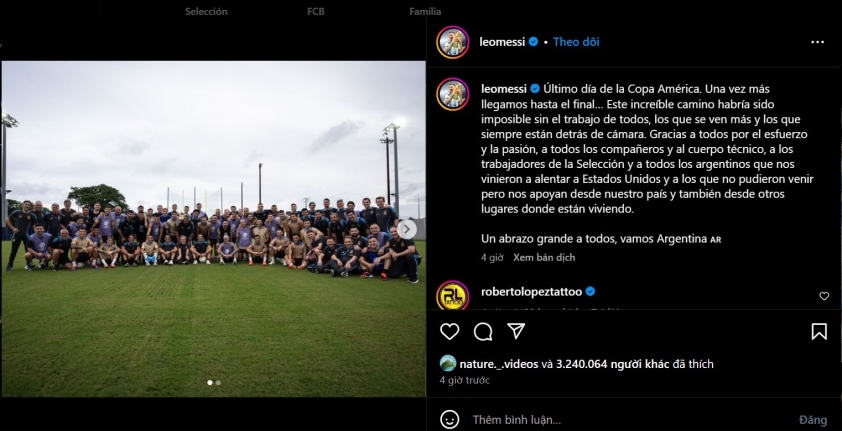842x431 pixels.
Task: Select second carousel dot indicator
Action: point(218,383)
